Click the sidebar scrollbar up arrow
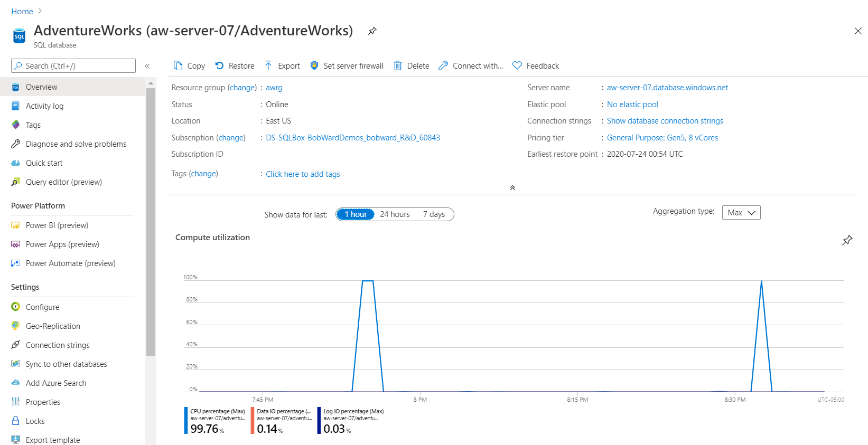868x445 pixels. click(x=151, y=83)
